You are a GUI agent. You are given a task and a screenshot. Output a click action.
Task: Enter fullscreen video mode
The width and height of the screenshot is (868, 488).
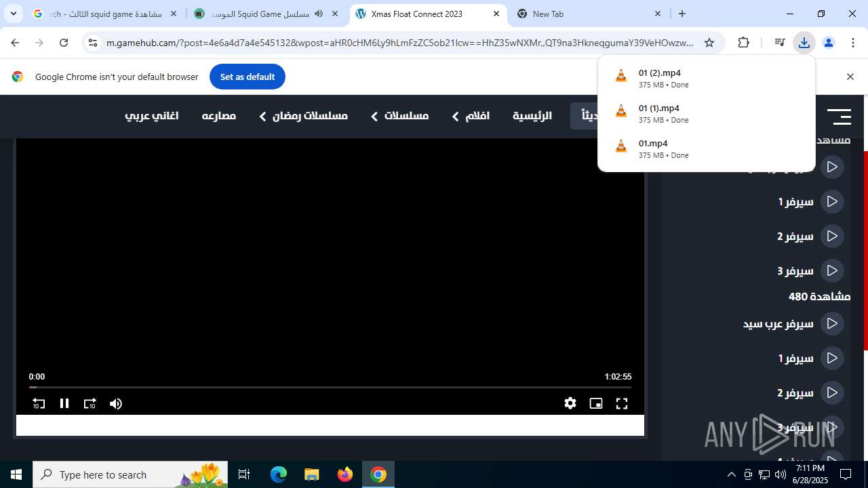(622, 403)
